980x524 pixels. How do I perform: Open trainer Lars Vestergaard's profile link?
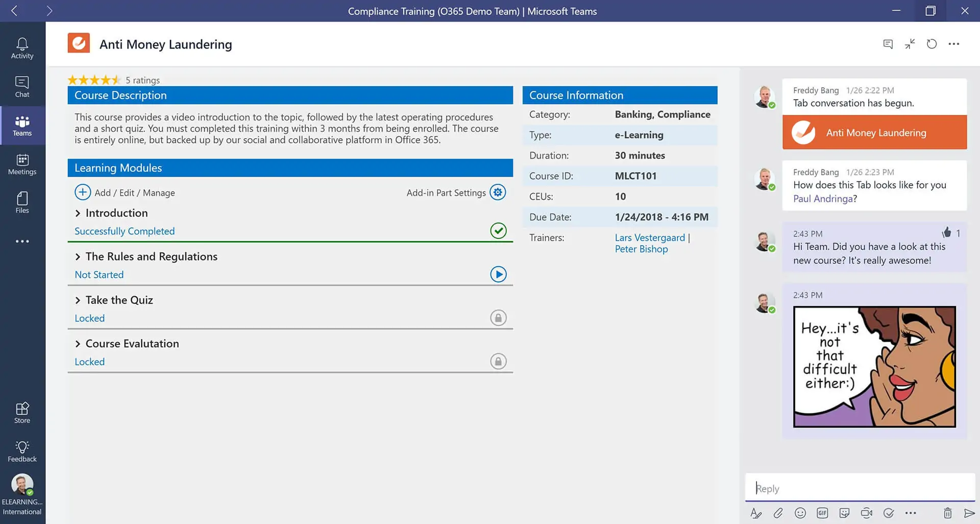point(650,237)
